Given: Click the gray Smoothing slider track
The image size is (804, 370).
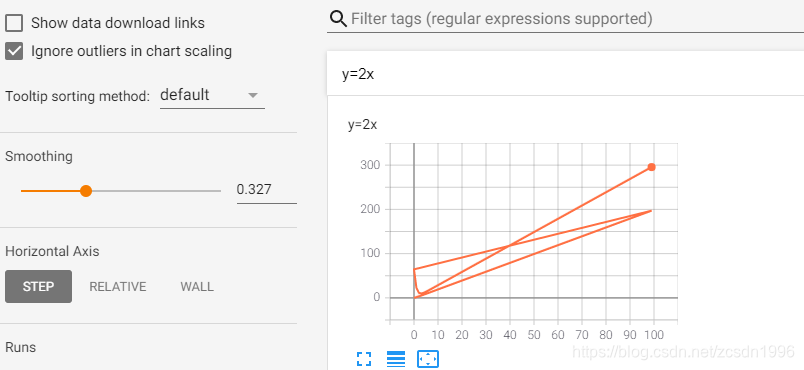Looking at the screenshot, I should coord(156,191).
